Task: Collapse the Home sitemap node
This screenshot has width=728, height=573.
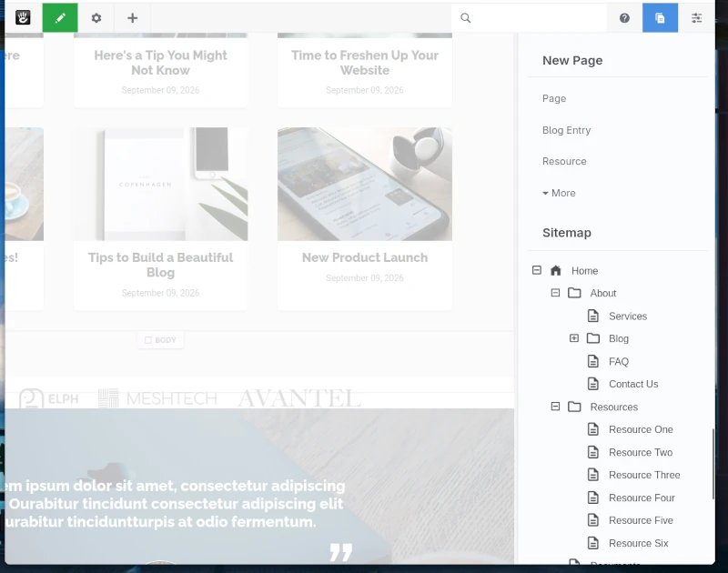Action: (x=537, y=270)
